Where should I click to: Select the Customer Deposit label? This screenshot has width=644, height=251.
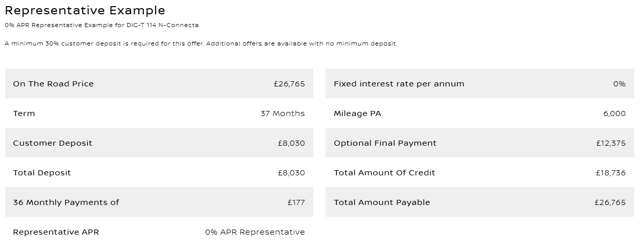pyautogui.click(x=53, y=143)
